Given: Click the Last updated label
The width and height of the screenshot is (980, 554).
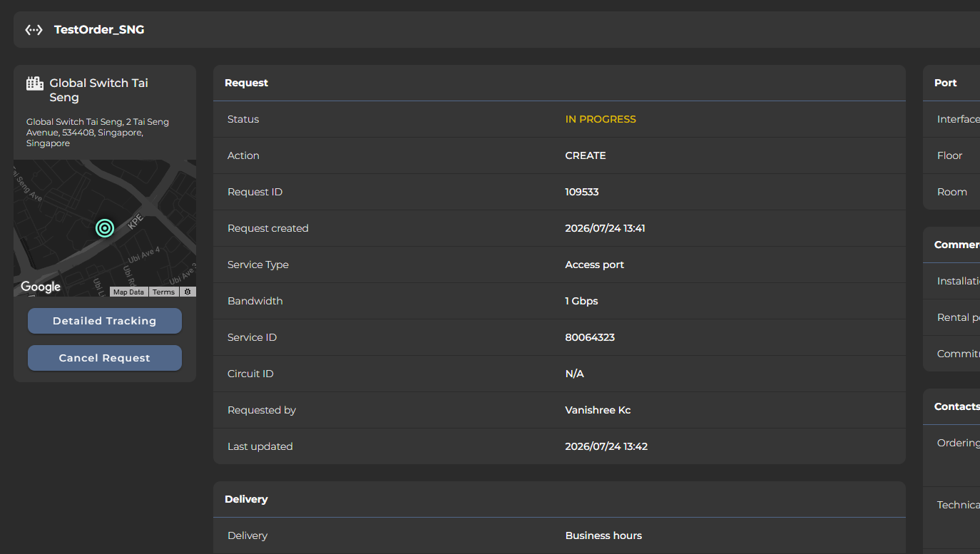Looking at the screenshot, I should (x=260, y=446).
